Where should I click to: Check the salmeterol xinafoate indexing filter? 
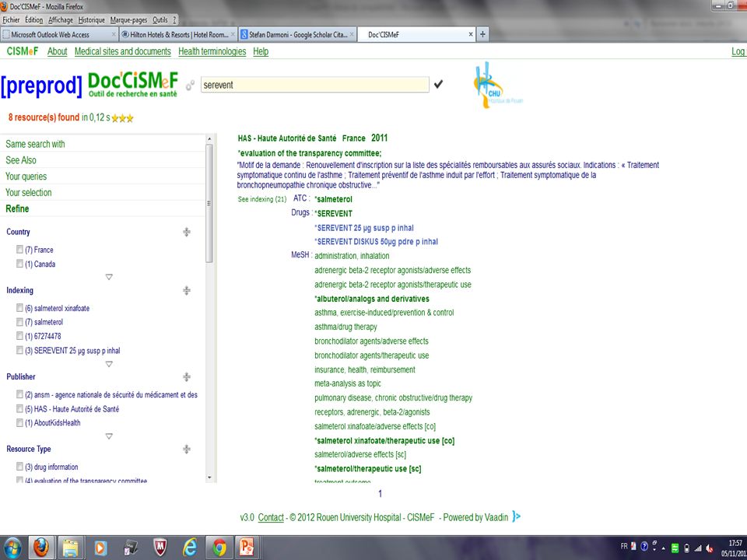tap(19, 308)
